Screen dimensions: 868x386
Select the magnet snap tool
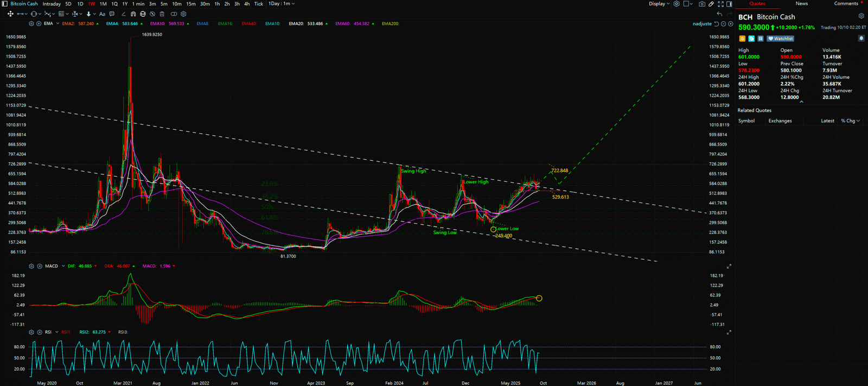[x=133, y=14]
